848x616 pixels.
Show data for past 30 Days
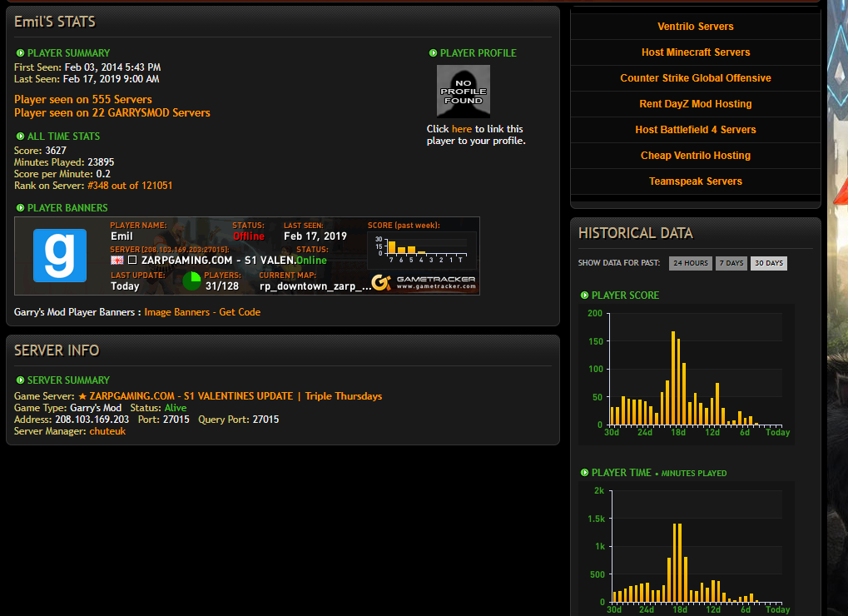click(x=768, y=263)
